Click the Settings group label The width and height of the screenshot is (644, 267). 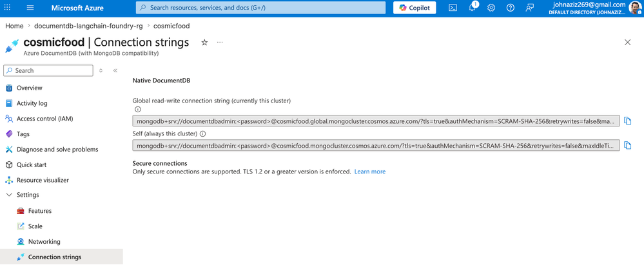(28, 195)
